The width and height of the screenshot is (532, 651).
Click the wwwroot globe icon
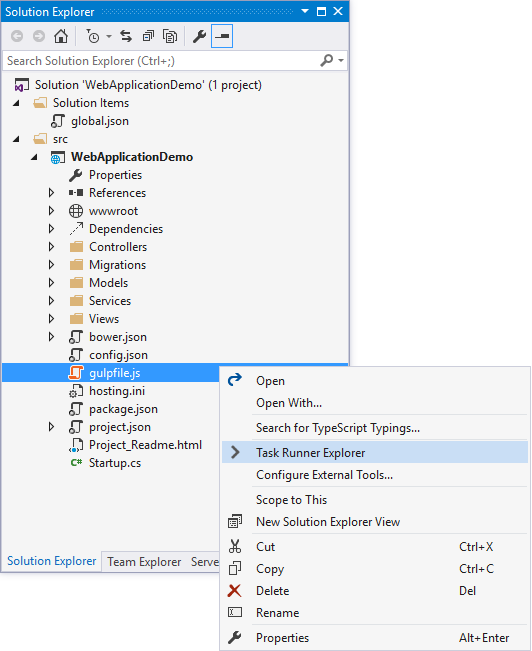coord(76,211)
